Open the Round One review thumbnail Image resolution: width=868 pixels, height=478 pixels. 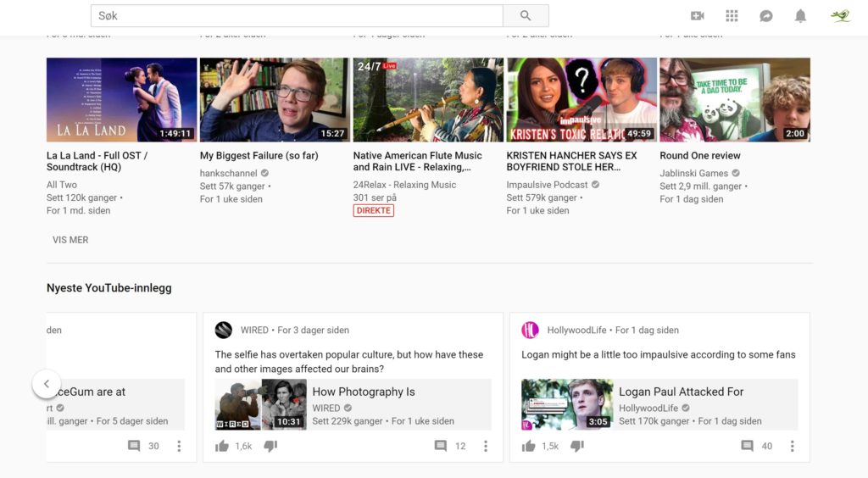735,100
